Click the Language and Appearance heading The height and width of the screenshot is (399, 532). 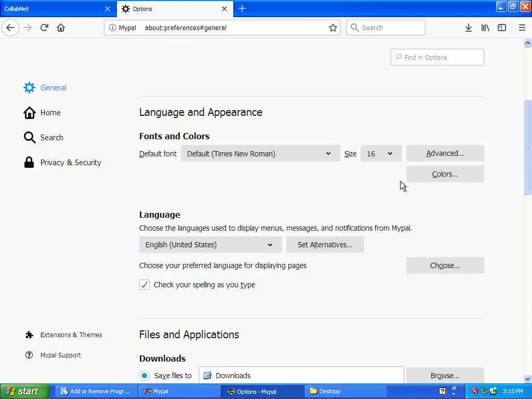(201, 112)
